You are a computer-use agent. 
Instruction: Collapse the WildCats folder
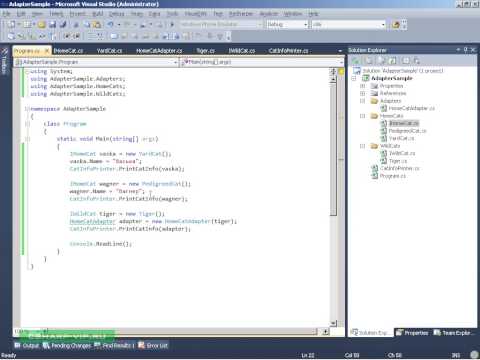[363, 146]
